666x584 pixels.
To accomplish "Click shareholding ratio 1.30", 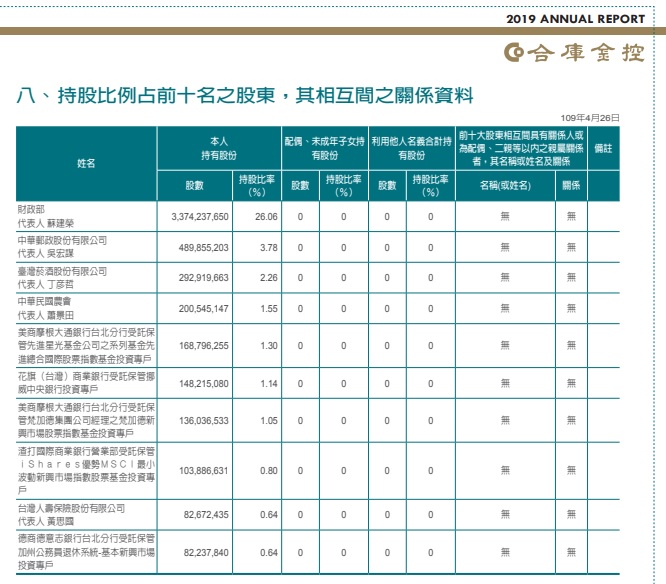I will tap(269, 346).
